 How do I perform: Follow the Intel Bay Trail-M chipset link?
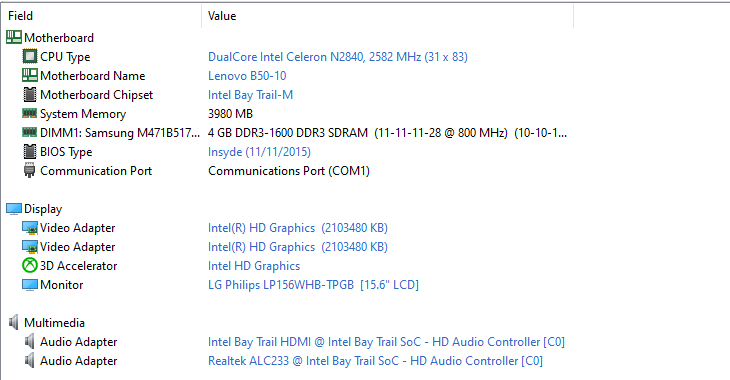tap(250, 95)
